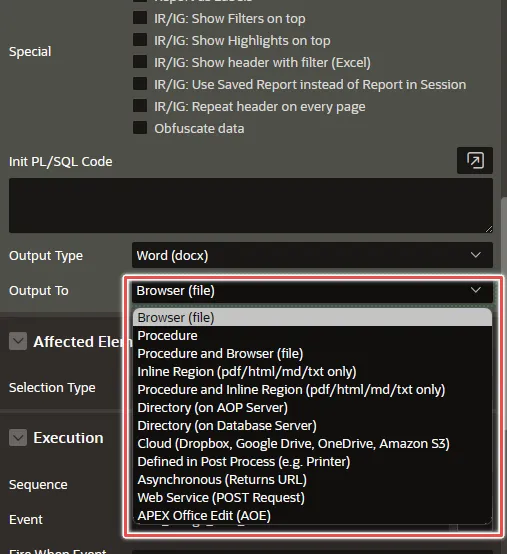This screenshot has width=507, height=554.
Task: Click the Output To dropdown arrow
Action: 476,290
